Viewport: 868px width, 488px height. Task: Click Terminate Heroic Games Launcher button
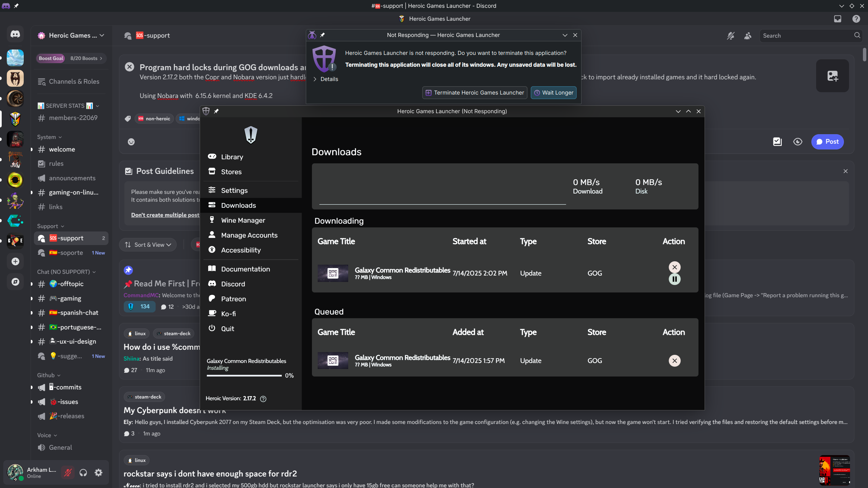click(x=475, y=93)
